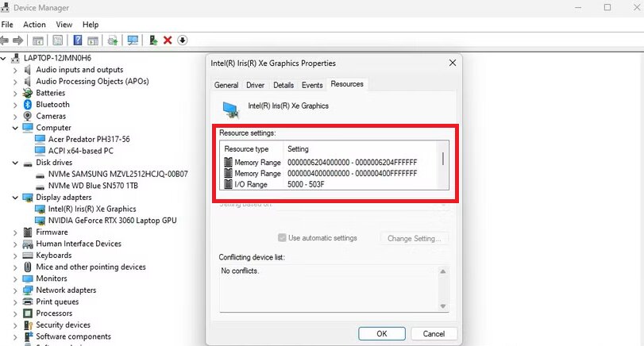This screenshot has width=644, height=346.
Task: Expand the Keyboards category
Action: 15,256
